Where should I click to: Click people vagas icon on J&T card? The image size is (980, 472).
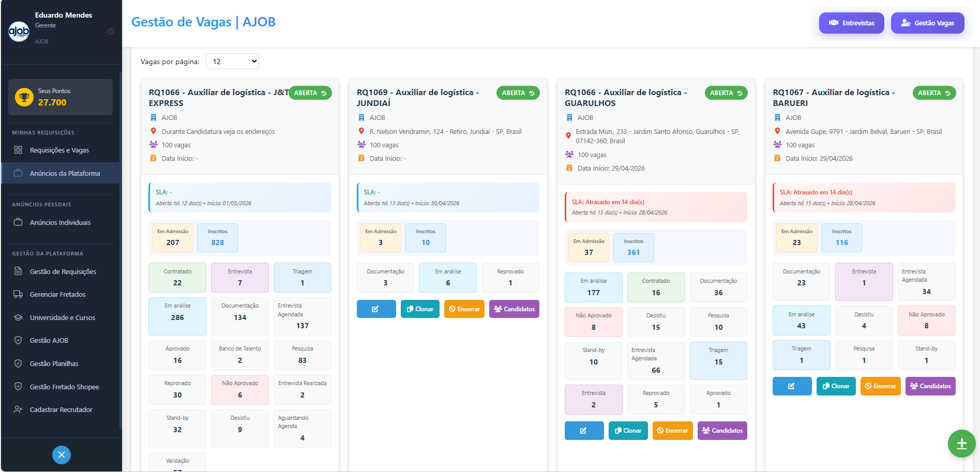pos(153,145)
